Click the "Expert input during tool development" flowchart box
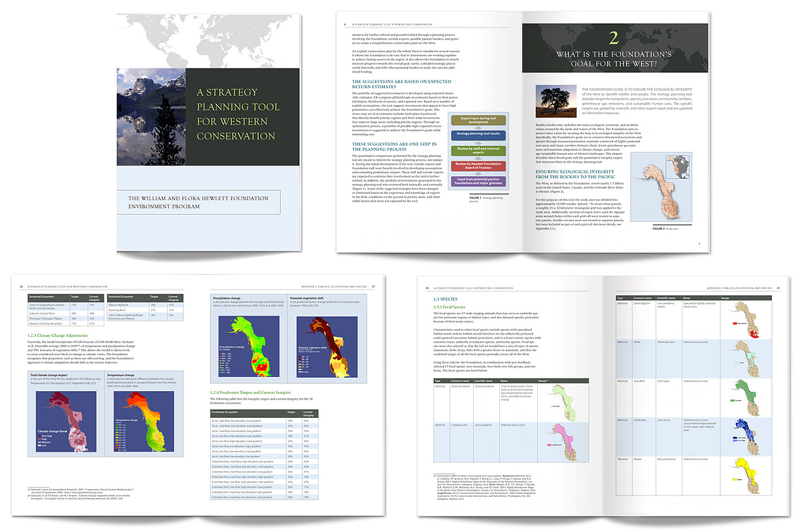 478,120
